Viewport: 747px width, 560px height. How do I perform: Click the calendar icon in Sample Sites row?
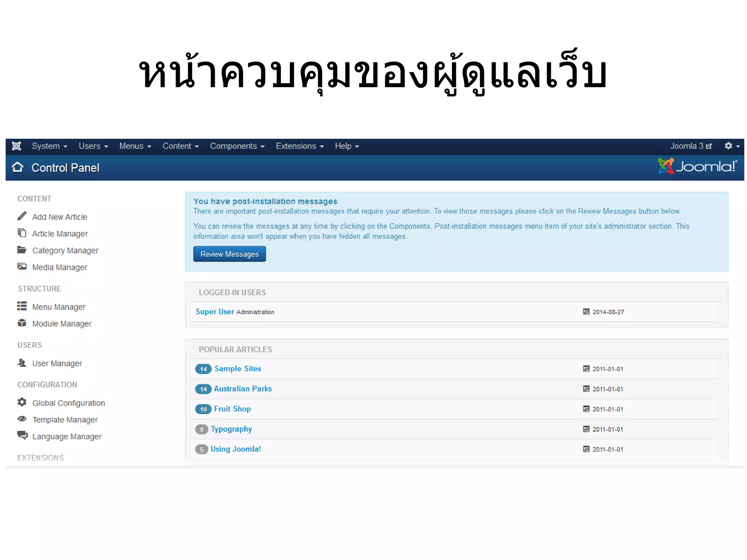(586, 369)
